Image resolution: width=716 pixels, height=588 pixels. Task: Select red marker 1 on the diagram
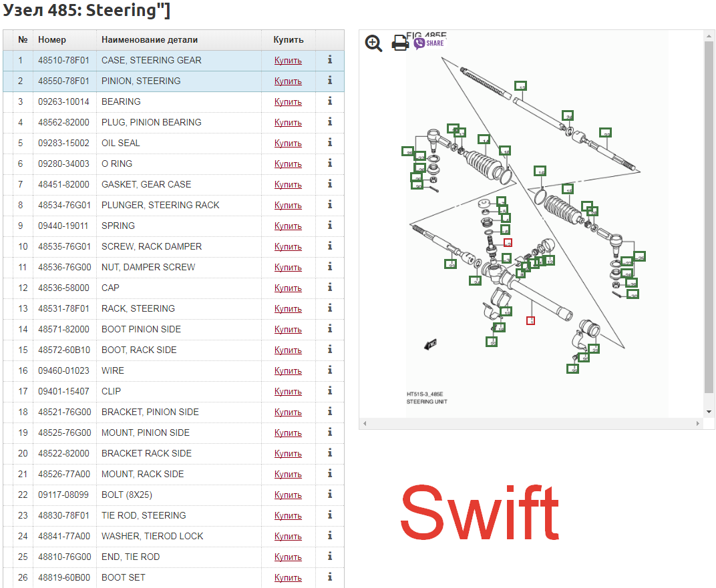[531, 321]
